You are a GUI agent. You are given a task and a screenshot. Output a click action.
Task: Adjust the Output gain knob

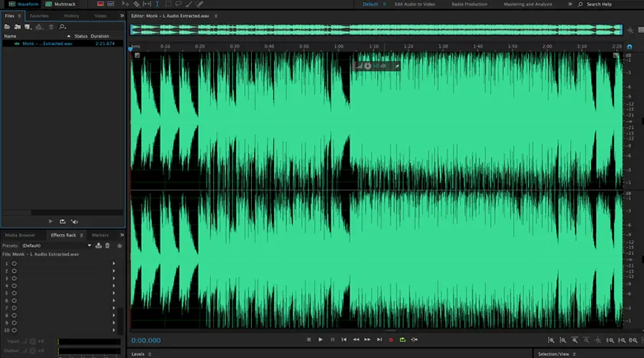[x=32, y=351]
